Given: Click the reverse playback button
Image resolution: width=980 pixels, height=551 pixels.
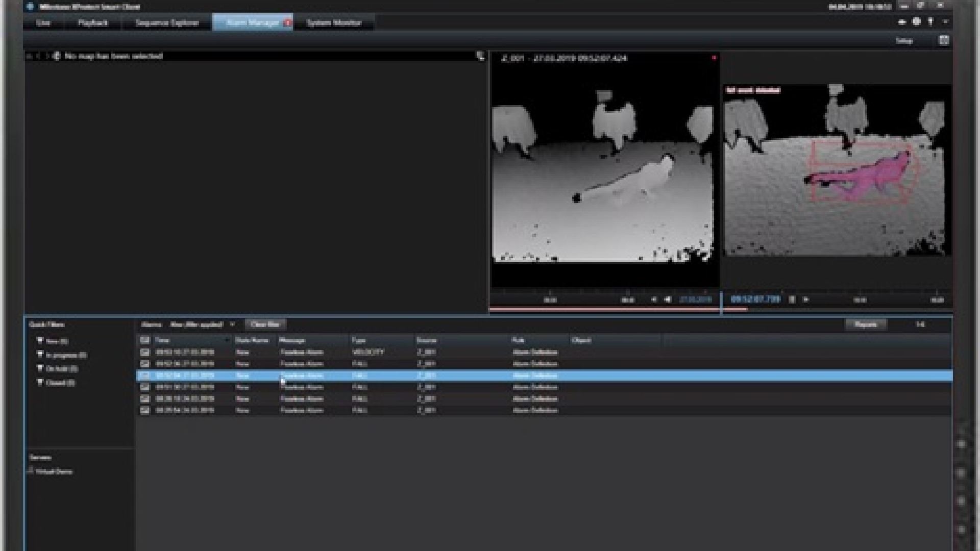Looking at the screenshot, I should pyautogui.click(x=667, y=299).
